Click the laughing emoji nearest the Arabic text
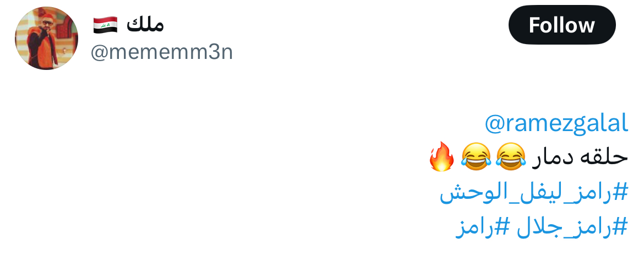The image size is (644, 266). (x=510, y=157)
